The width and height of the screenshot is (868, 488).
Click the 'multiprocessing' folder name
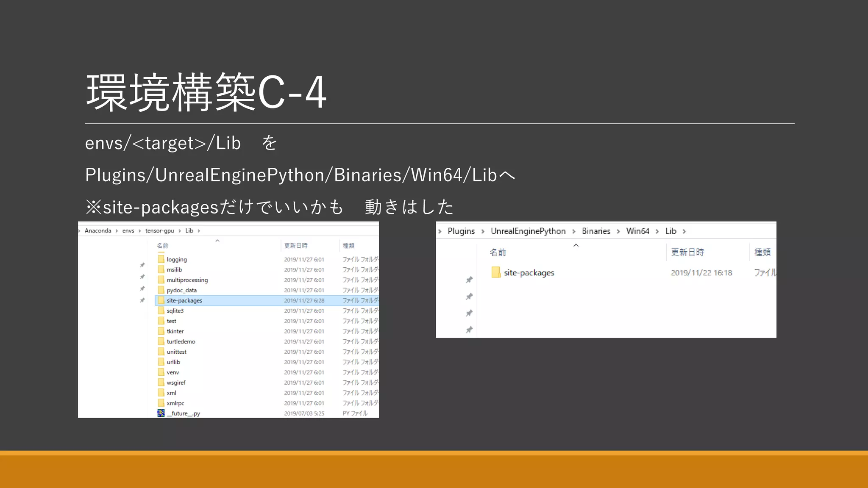(187, 280)
